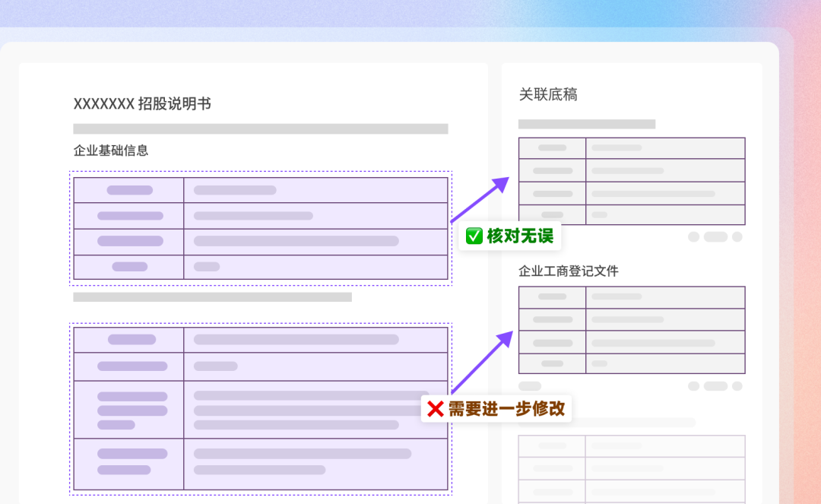Click the 核对无误 verification badge

(x=509, y=236)
